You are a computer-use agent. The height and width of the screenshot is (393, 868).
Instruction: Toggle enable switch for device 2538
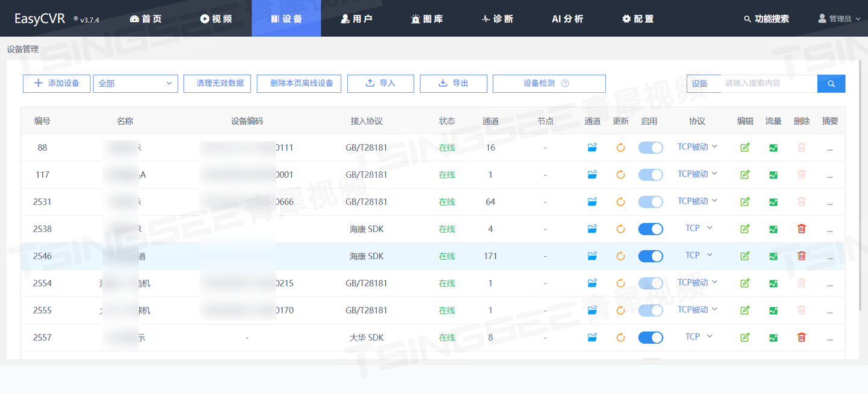tap(650, 229)
